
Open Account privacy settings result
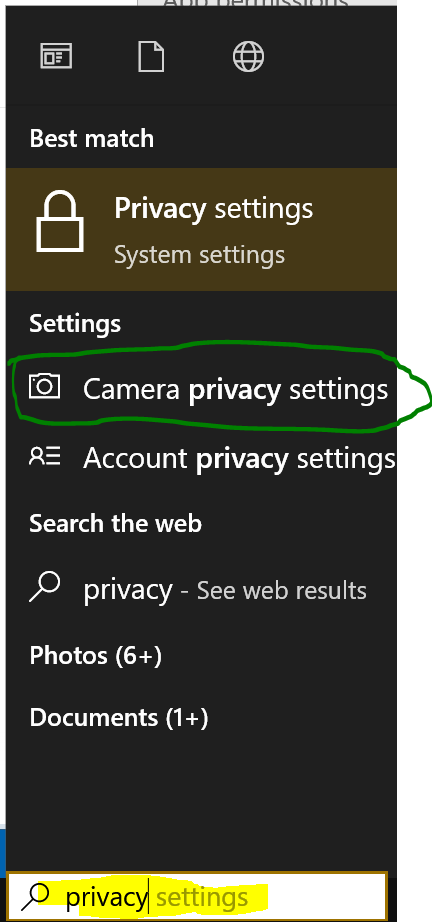201,458
